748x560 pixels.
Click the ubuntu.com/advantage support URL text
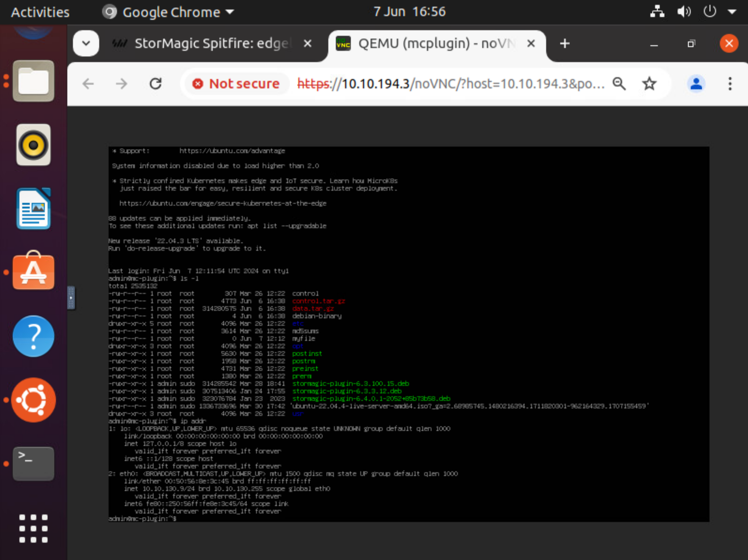click(232, 151)
